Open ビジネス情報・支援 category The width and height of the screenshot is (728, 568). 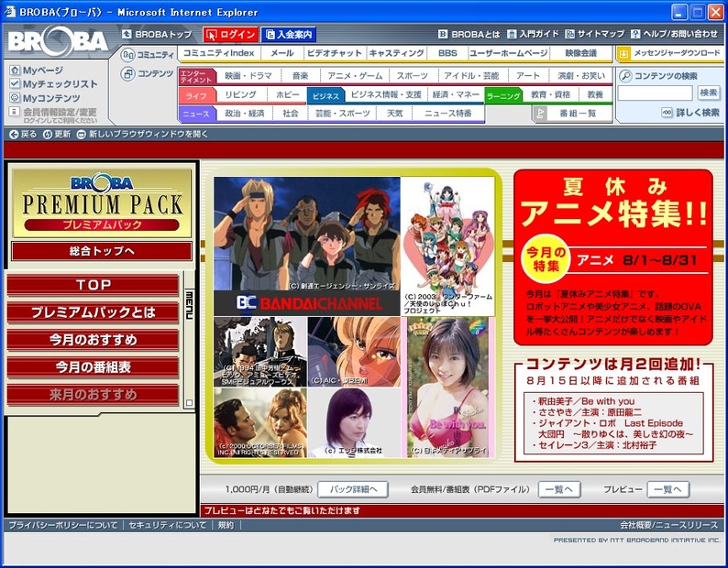click(x=386, y=94)
